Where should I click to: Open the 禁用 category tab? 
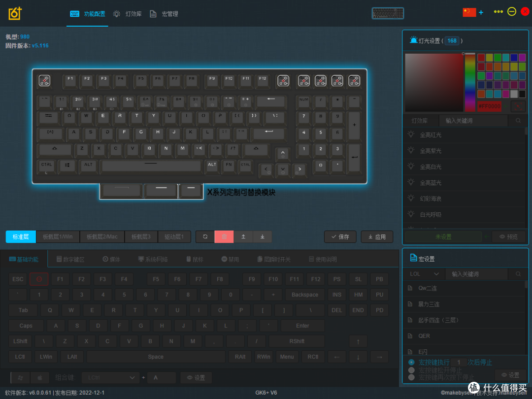230,259
